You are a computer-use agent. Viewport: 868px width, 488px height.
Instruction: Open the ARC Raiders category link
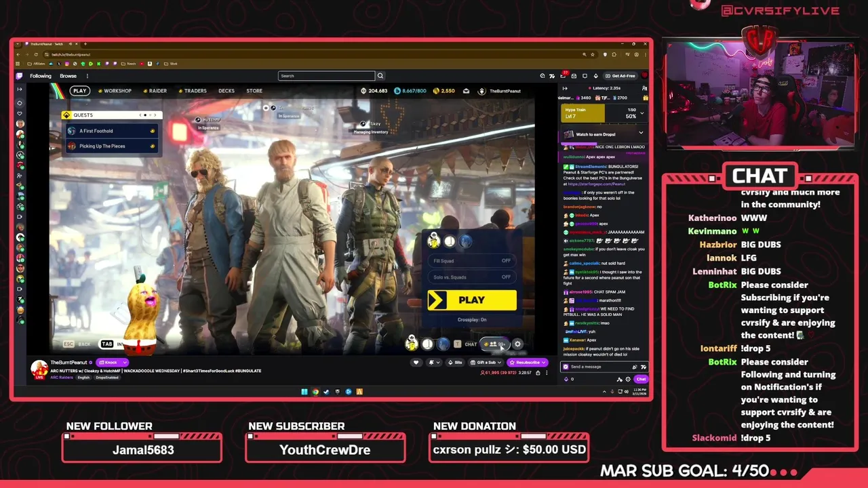coord(62,378)
